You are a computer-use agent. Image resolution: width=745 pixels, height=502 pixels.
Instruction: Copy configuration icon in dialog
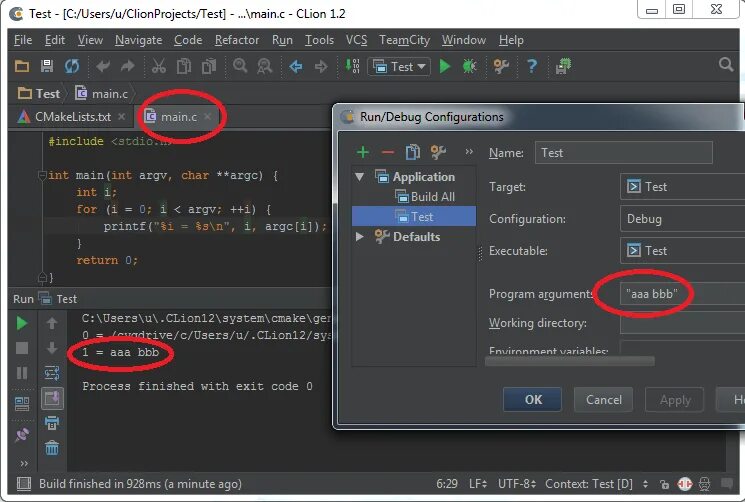pyautogui.click(x=413, y=152)
